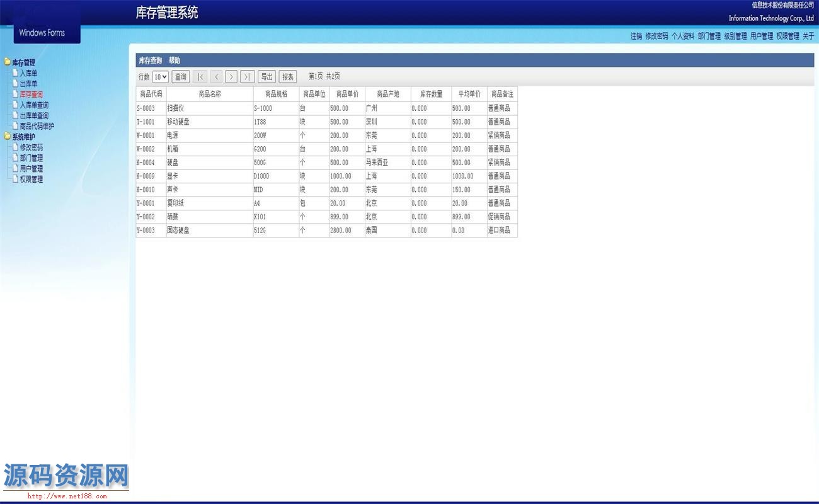Viewport: 819px width, 504px height.
Task: Open the 行数 rows-per-page dropdown
Action: tap(161, 77)
